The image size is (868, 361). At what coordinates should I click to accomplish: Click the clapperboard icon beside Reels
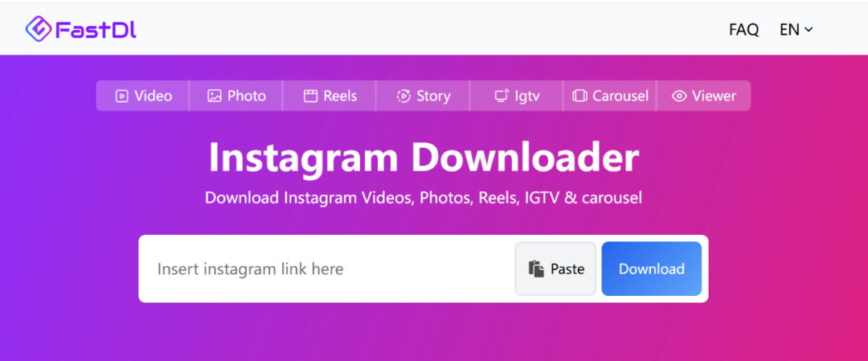click(x=310, y=96)
